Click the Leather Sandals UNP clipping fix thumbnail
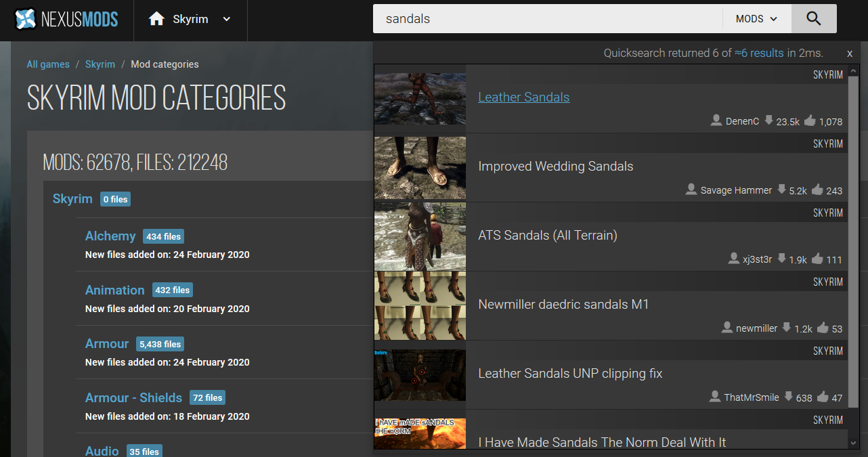 point(420,375)
